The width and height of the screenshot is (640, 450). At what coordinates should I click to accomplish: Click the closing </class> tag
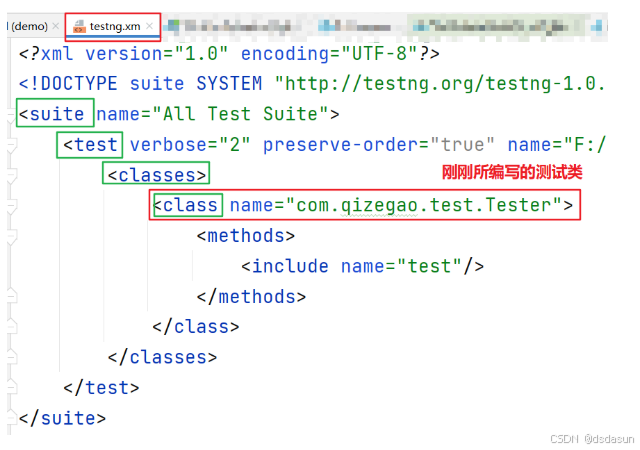(196, 327)
